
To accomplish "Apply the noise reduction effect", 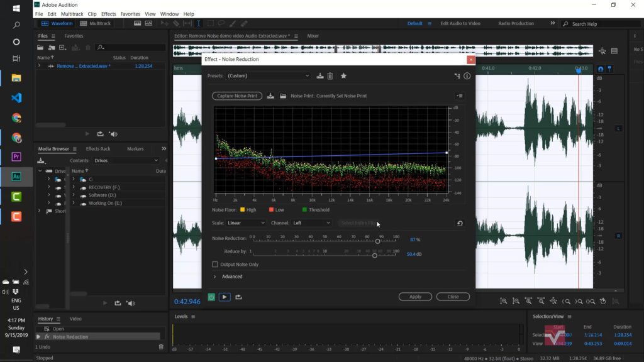I will click(415, 297).
